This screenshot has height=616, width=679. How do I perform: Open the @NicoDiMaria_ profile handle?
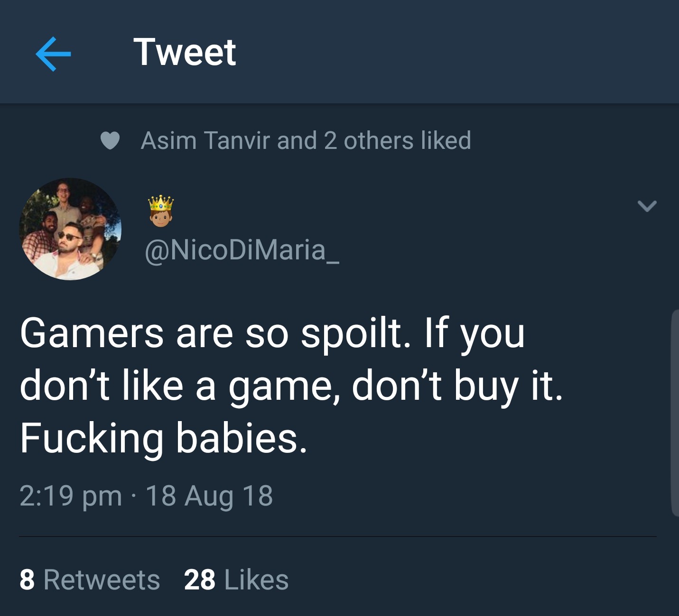click(242, 250)
